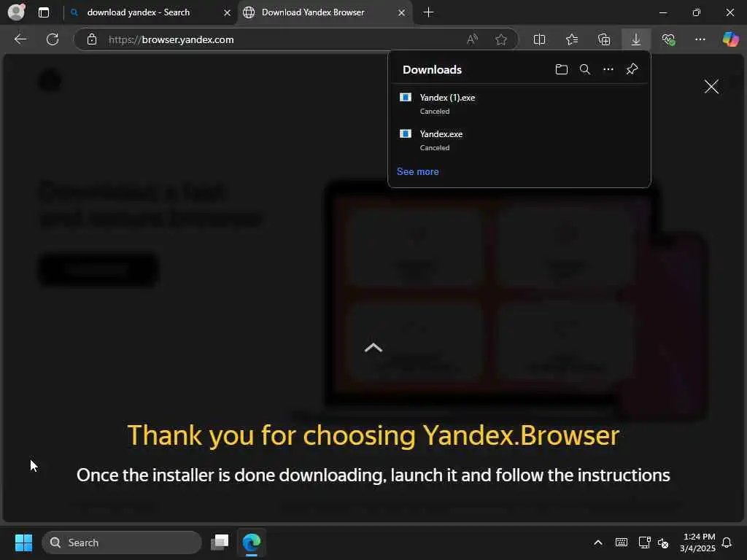Open split screen view
The height and width of the screenshot is (560, 747).
539,39
